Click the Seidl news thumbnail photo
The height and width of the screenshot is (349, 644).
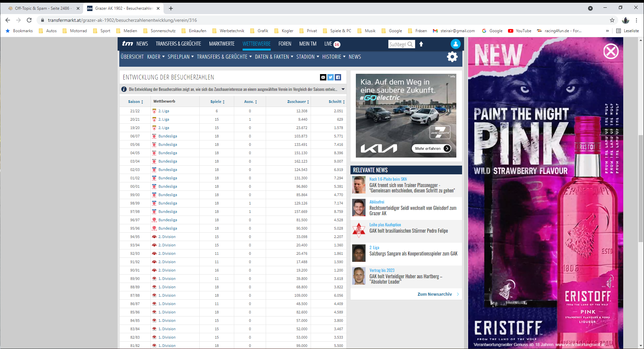(x=359, y=208)
